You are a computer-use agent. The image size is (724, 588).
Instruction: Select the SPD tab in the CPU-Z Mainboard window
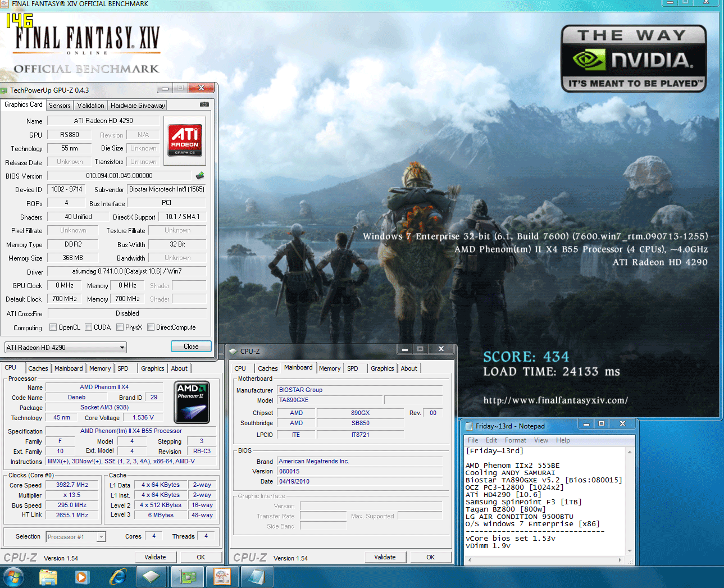(353, 368)
